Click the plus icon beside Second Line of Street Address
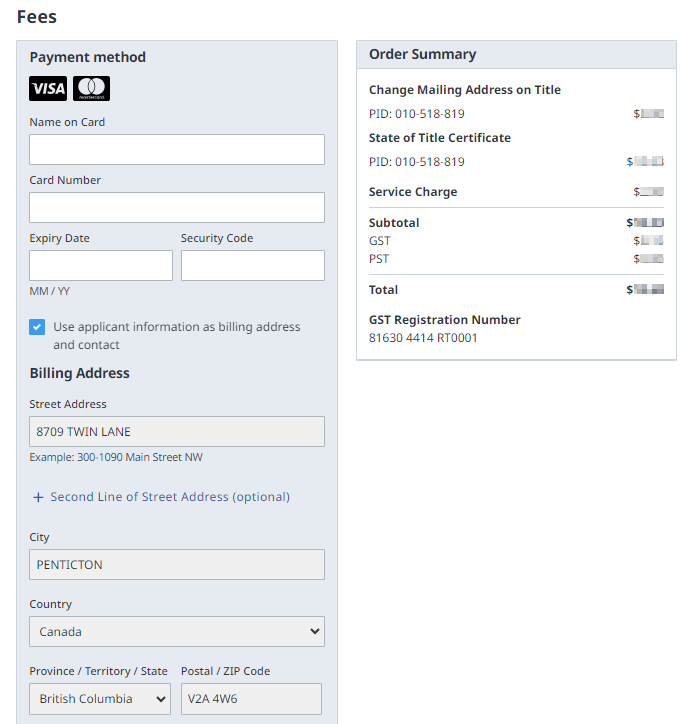The width and height of the screenshot is (686, 724). click(38, 497)
